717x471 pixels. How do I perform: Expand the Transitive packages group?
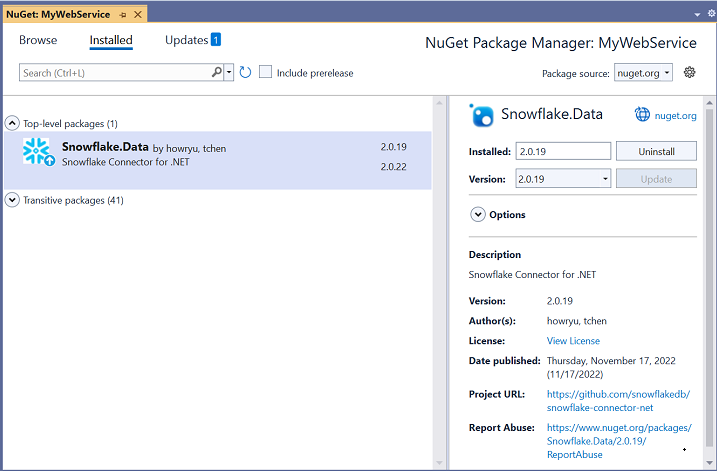click(x=12, y=200)
